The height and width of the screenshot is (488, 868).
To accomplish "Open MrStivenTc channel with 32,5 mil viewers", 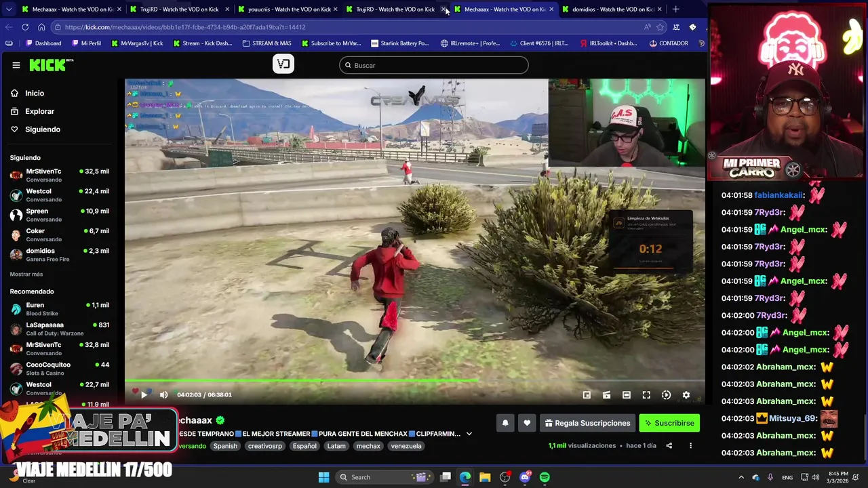I will pyautogui.click(x=60, y=176).
